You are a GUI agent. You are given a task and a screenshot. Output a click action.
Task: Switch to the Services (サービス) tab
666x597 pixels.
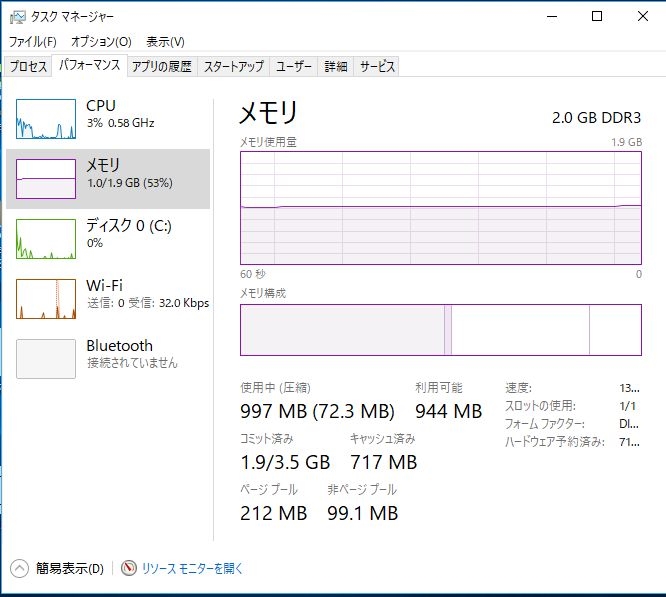click(377, 67)
